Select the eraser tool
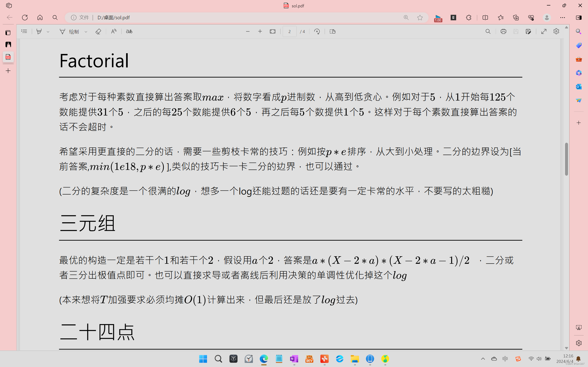Viewport: 588px width, 367px height. tap(98, 31)
